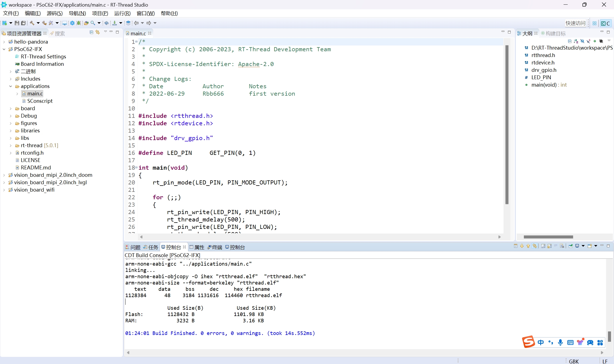Expand the rt-thread [5.0.1] folder
Screen dimensions: 614x364
(x=10, y=146)
